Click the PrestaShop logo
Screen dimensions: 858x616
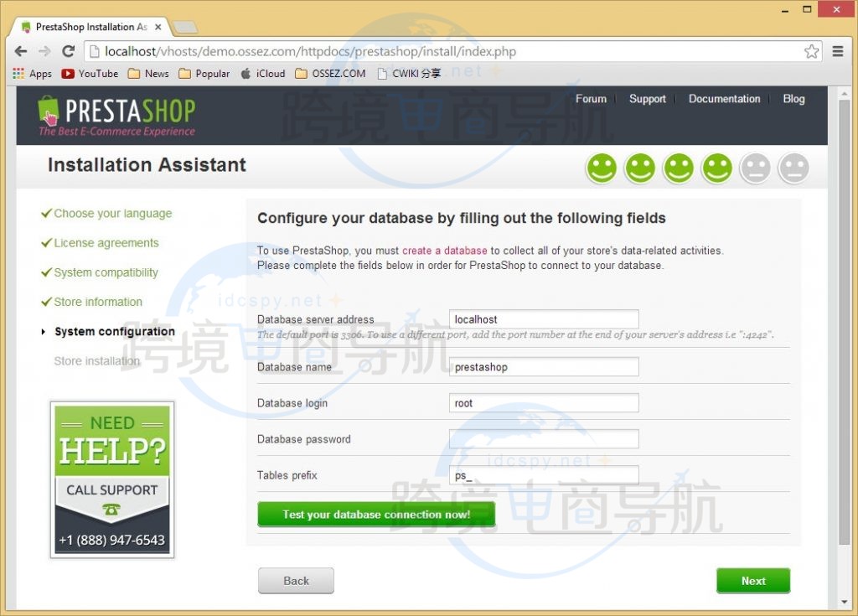click(116, 116)
